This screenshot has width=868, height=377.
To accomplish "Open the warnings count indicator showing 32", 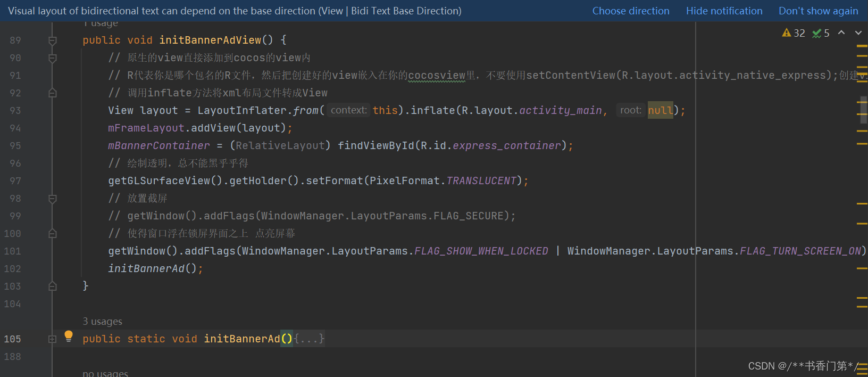I will pos(794,33).
